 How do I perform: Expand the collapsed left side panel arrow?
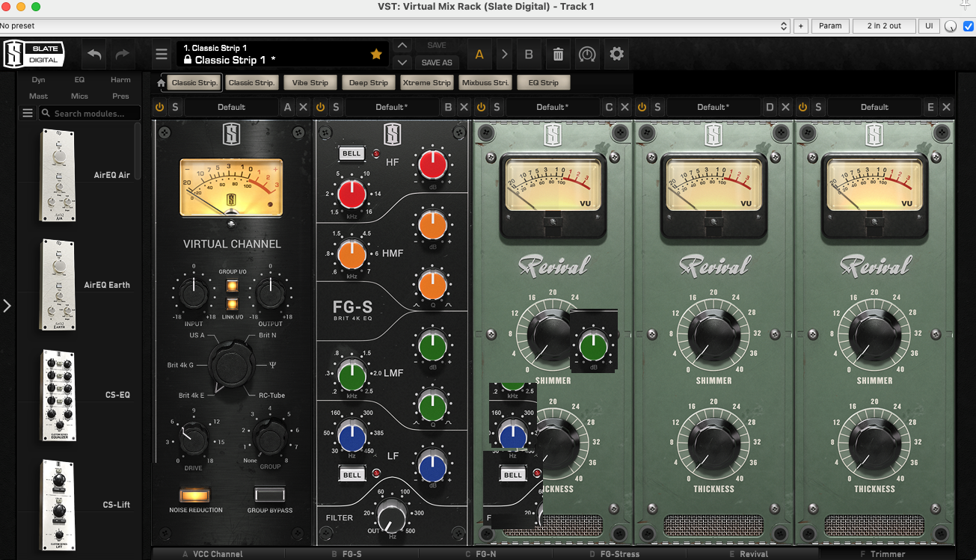tap(7, 305)
